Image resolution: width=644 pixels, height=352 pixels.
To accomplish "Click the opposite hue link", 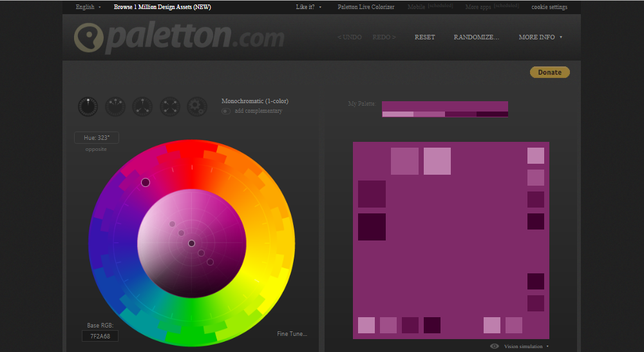I will pos(96,150).
